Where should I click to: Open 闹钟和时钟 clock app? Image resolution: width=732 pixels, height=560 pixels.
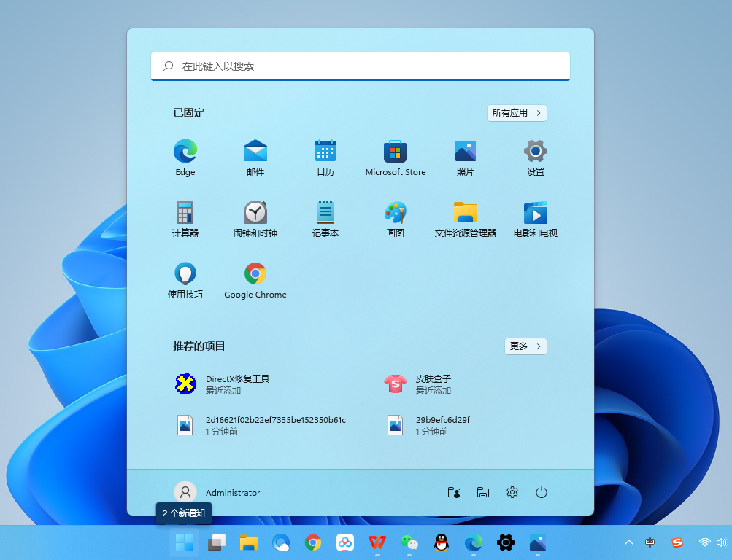(255, 219)
